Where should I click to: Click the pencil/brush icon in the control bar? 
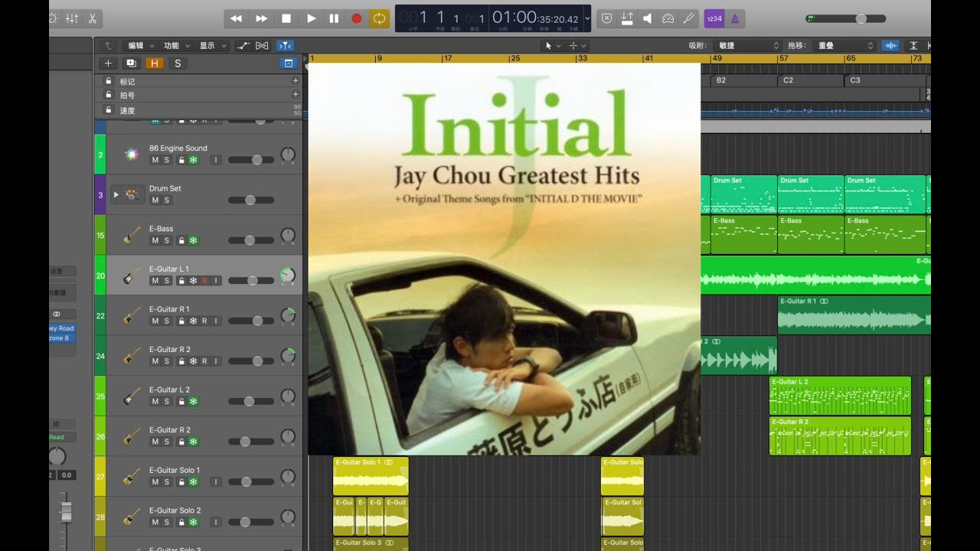click(x=688, y=18)
